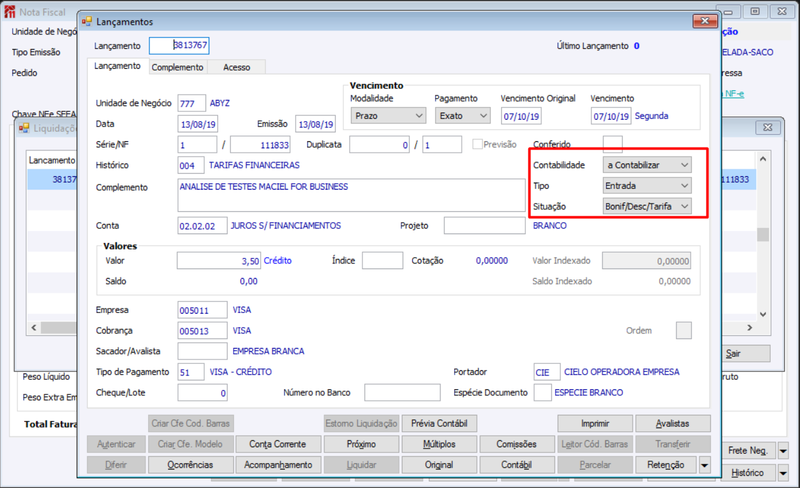Click the Múltiplos button
Viewport: 800px width, 488px height.
439,444
